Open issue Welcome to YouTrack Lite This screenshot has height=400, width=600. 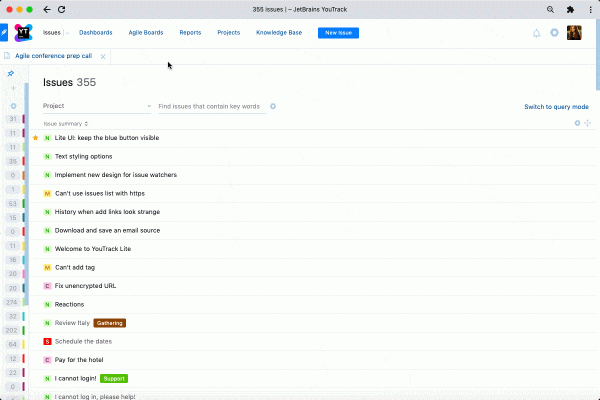pyautogui.click(x=93, y=249)
